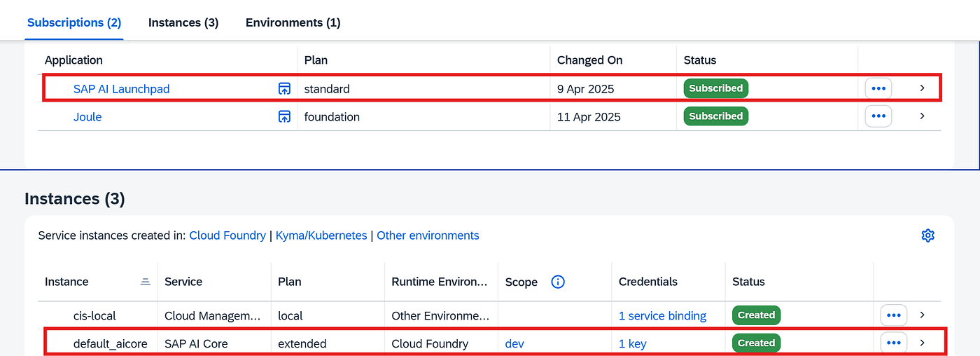Image resolution: width=980 pixels, height=356 pixels.
Task: Select the '11 Apr 2025' date cell
Action: 589,117
